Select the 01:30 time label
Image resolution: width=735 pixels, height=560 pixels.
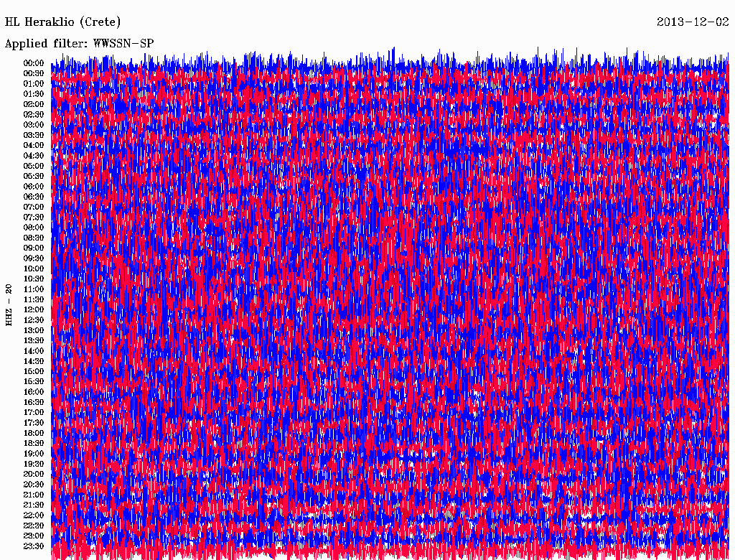click(34, 94)
